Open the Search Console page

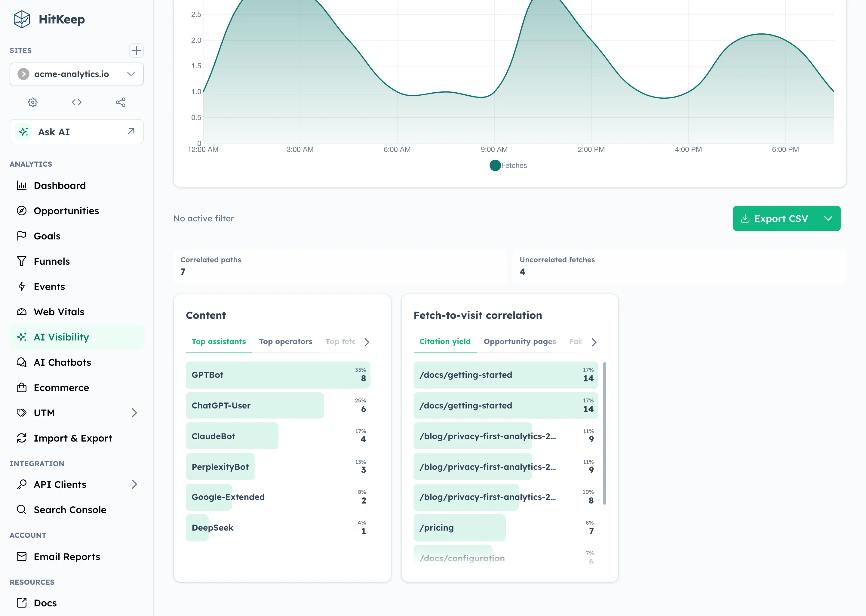click(x=77, y=510)
